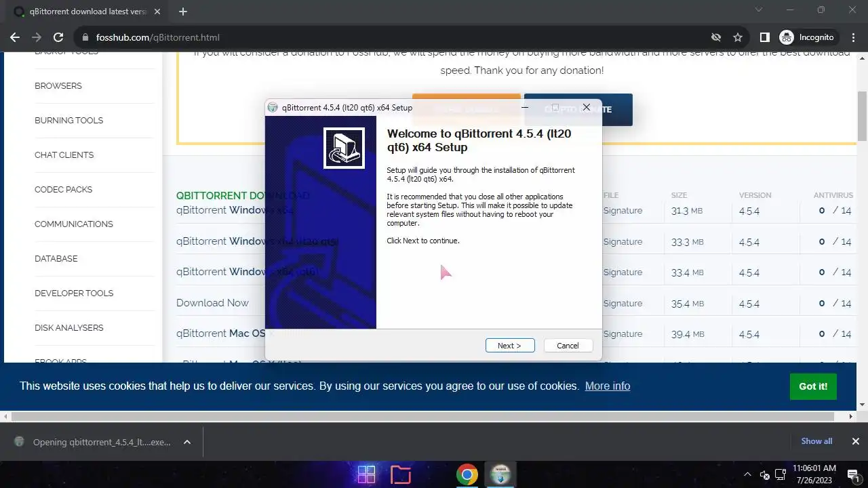
Task: Open the Incognito profile indicator
Action: coord(808,37)
